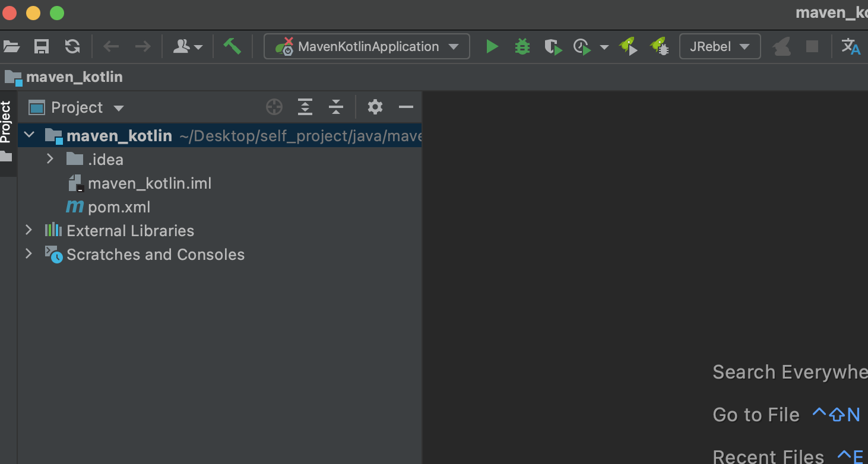
Task: Click the Save All floppy icon
Action: [42, 47]
